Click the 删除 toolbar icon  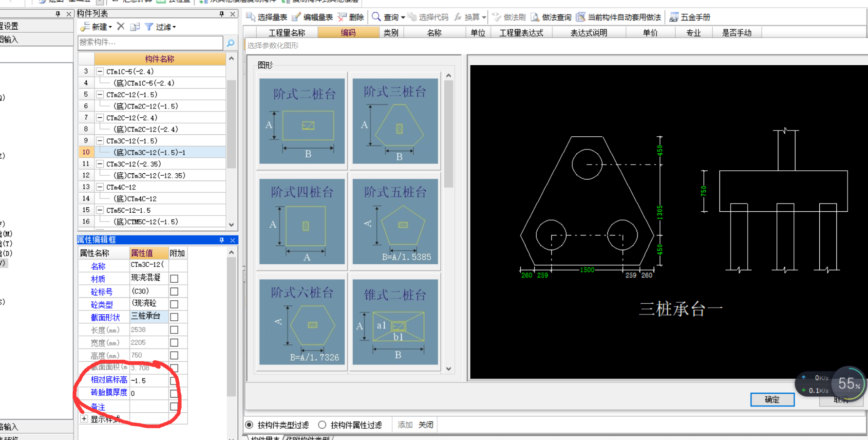click(342, 17)
